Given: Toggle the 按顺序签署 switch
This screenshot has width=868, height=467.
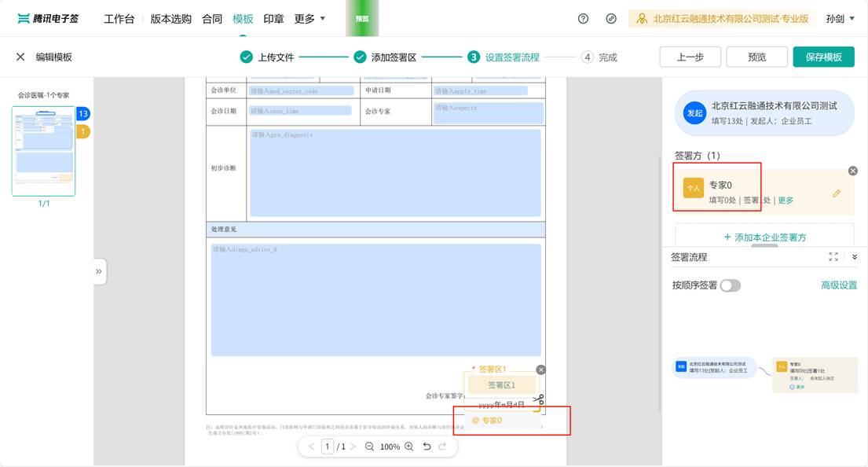Looking at the screenshot, I should tap(730, 285).
